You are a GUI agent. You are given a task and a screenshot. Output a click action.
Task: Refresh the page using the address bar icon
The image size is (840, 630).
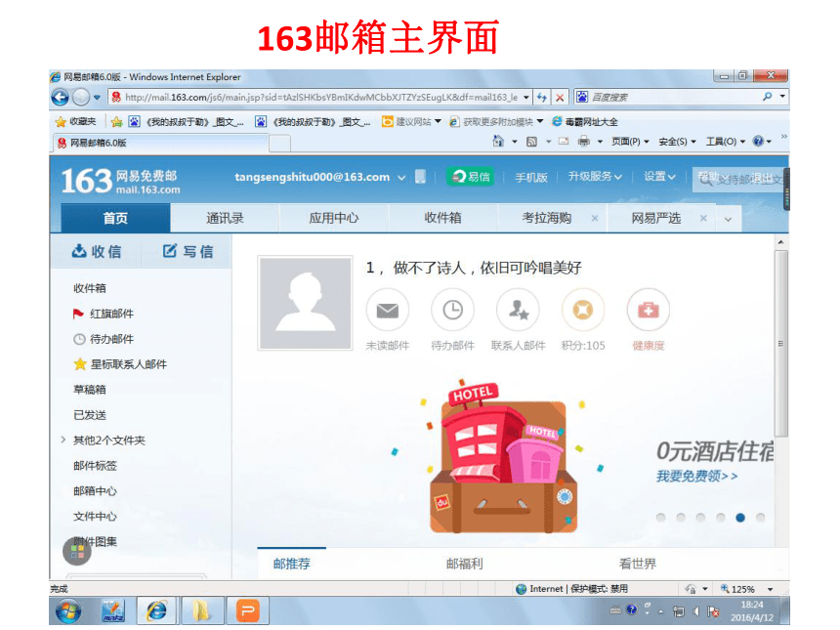(x=542, y=98)
